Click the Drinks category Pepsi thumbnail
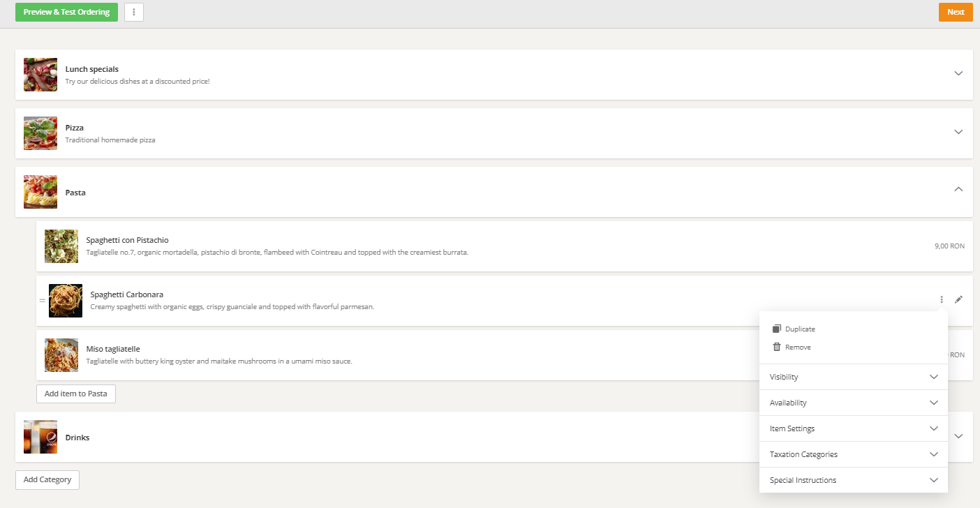 tap(40, 437)
